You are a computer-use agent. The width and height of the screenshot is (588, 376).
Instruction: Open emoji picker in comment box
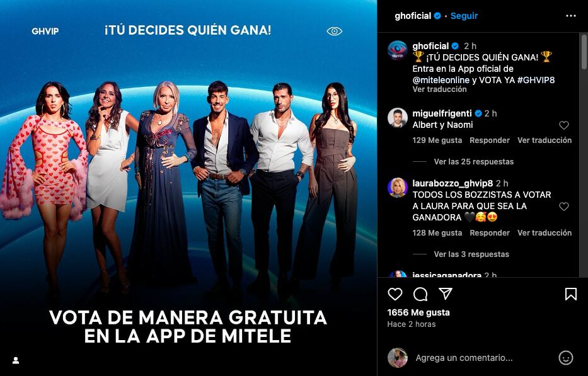(x=565, y=358)
